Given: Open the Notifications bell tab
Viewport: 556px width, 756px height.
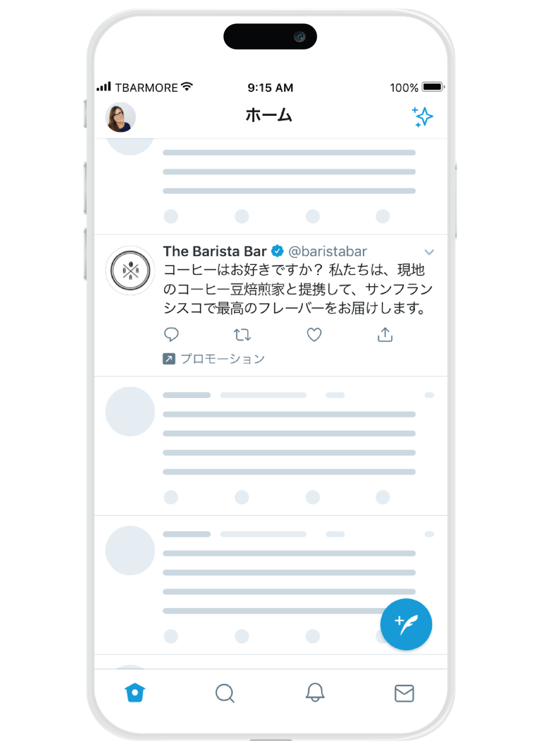Looking at the screenshot, I should click(x=315, y=692).
